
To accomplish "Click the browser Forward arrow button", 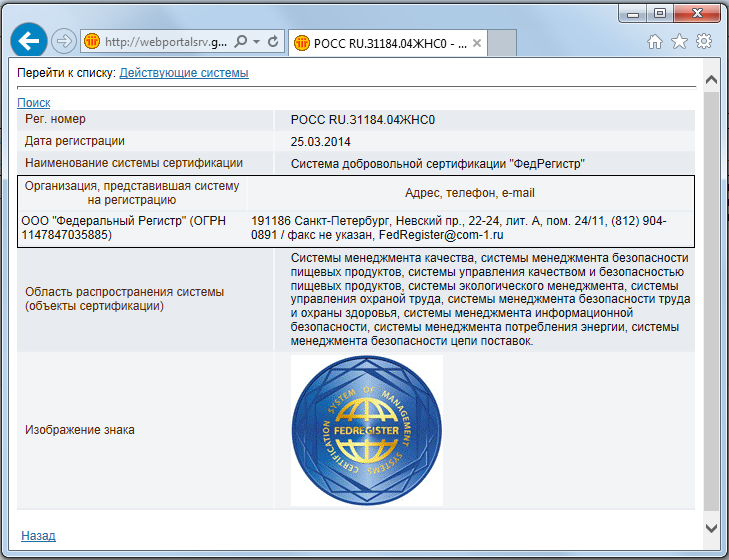I will coord(63,41).
